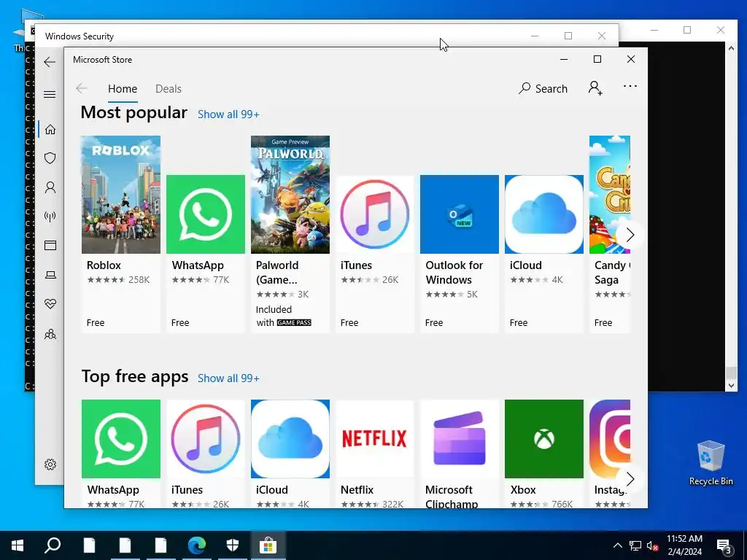
Task: Open the Windows Start menu
Action: point(18,545)
